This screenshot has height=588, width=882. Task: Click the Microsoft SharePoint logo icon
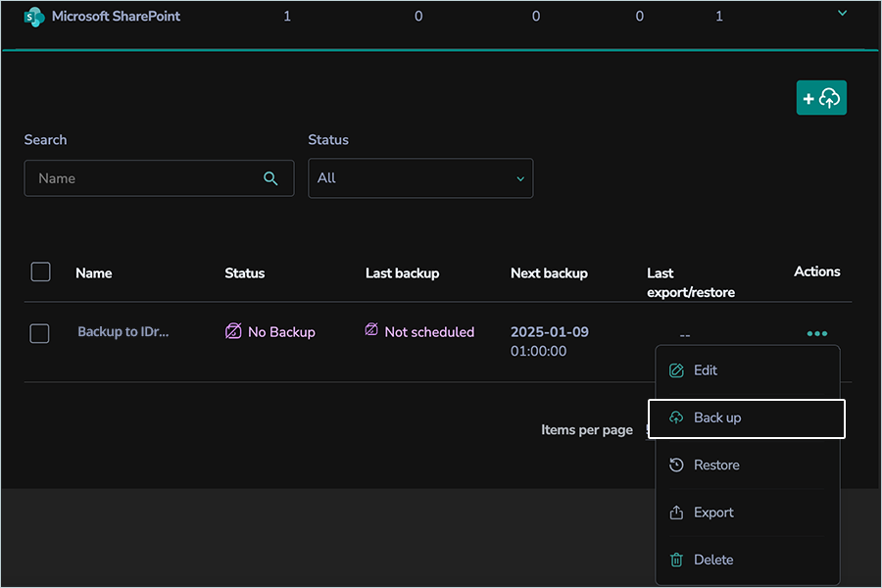[34, 17]
